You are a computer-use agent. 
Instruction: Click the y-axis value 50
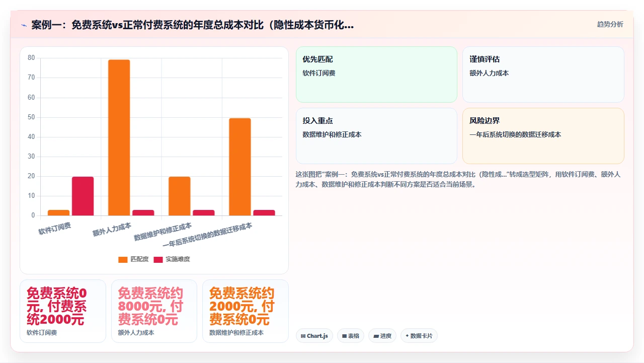31,117
